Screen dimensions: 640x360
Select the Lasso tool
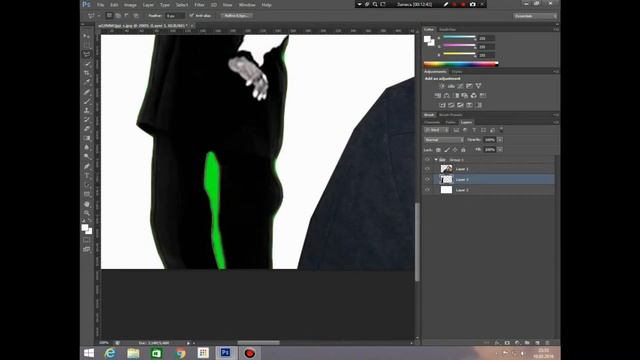[x=87, y=54]
